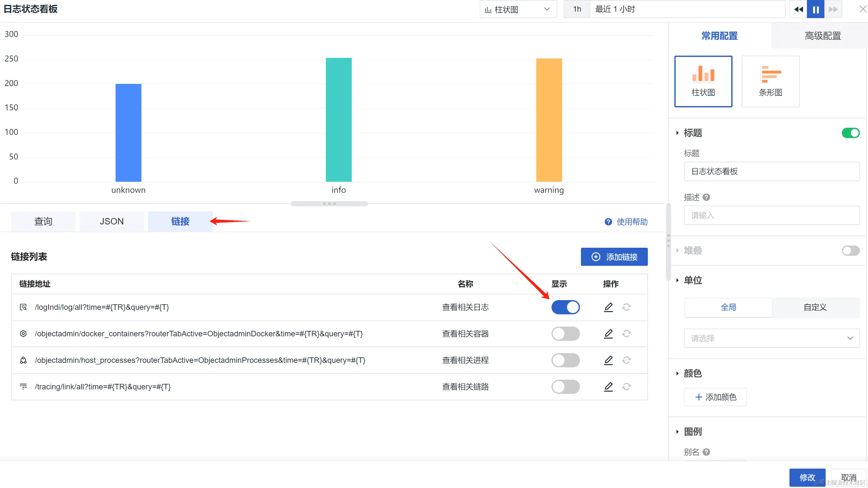Viewport: 868px width, 488px height.
Task: Disable display toggle for 查看相关日志
Action: pos(565,307)
